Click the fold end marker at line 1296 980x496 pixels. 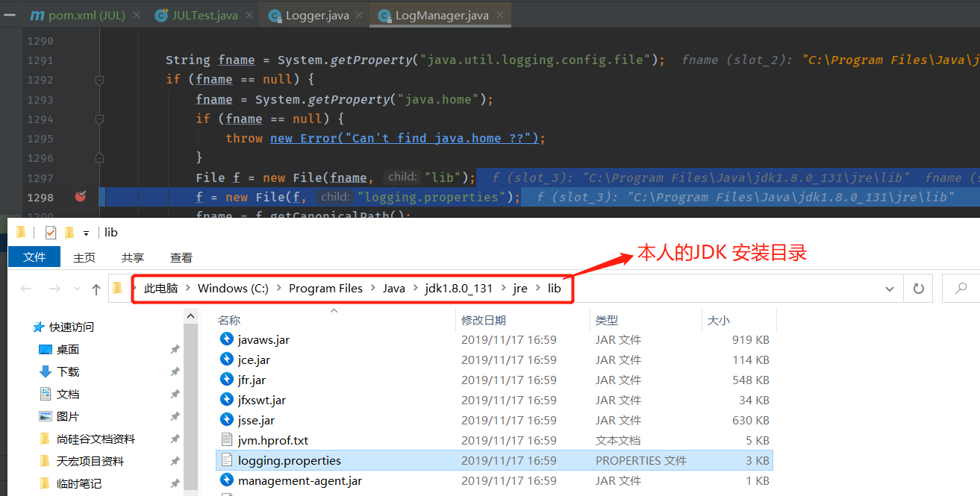[x=99, y=158]
